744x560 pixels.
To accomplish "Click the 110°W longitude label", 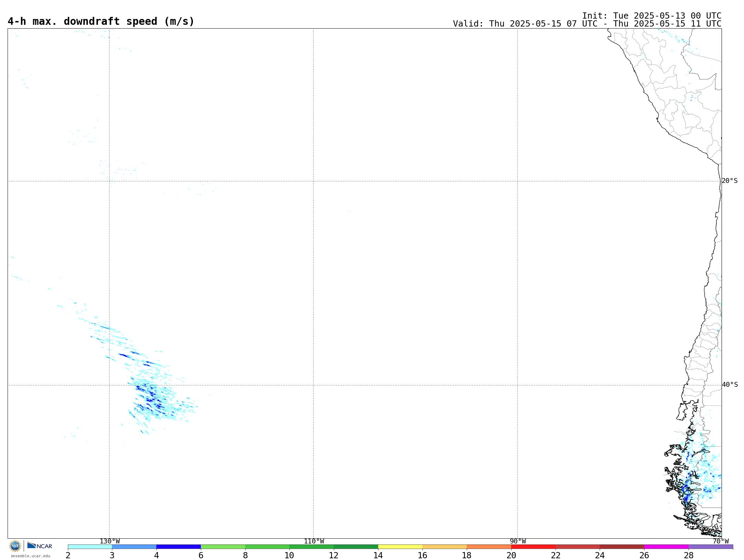I will [x=314, y=541].
